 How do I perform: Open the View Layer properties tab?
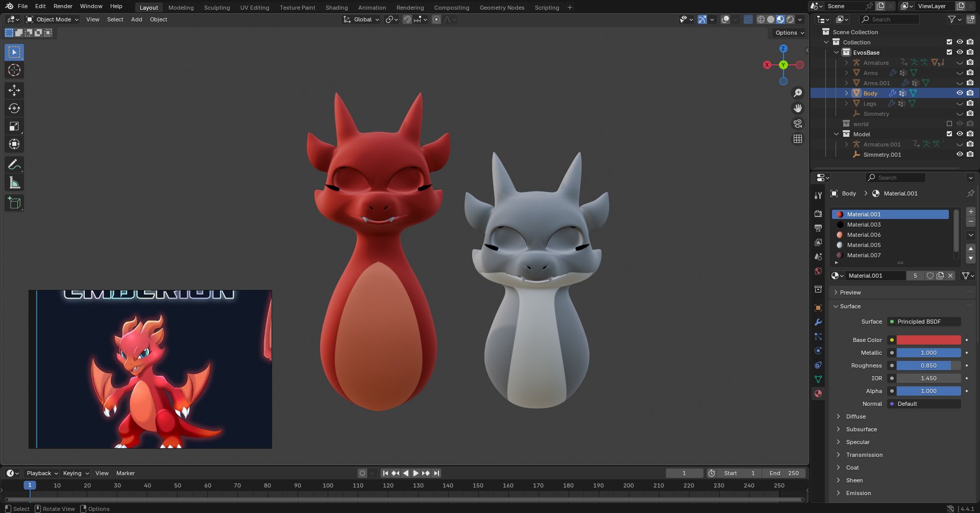pyautogui.click(x=818, y=242)
